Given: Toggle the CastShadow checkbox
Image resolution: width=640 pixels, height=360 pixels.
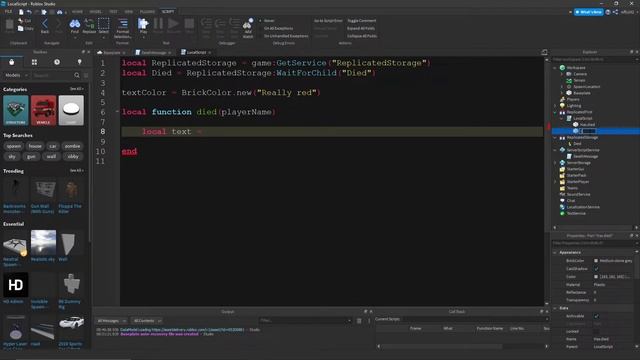Looking at the screenshot, I should coord(596,269).
